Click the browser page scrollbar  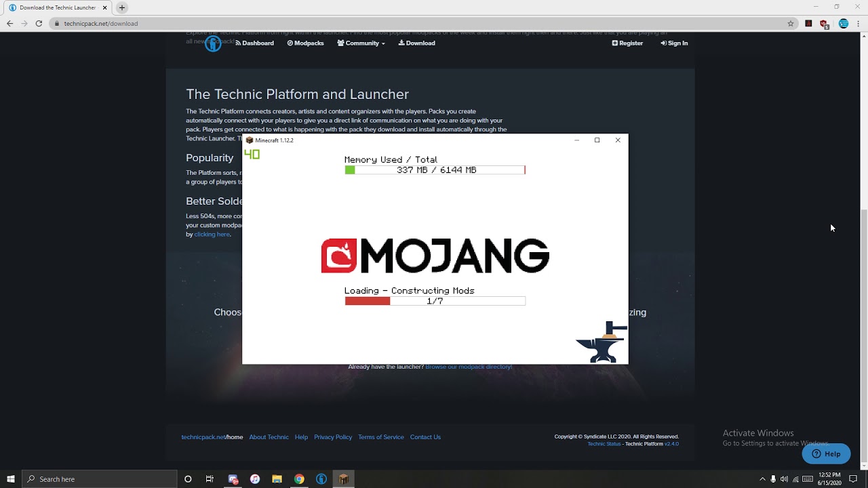pyautogui.click(x=864, y=335)
